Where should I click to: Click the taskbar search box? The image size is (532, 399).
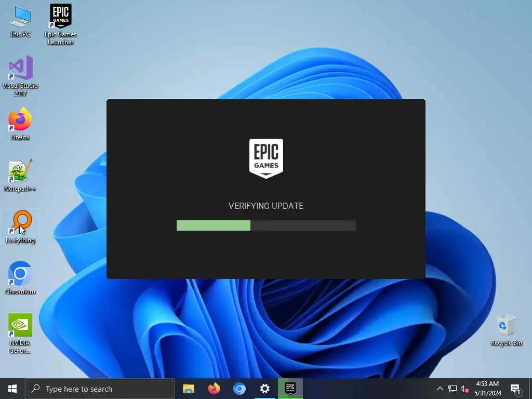click(x=100, y=389)
